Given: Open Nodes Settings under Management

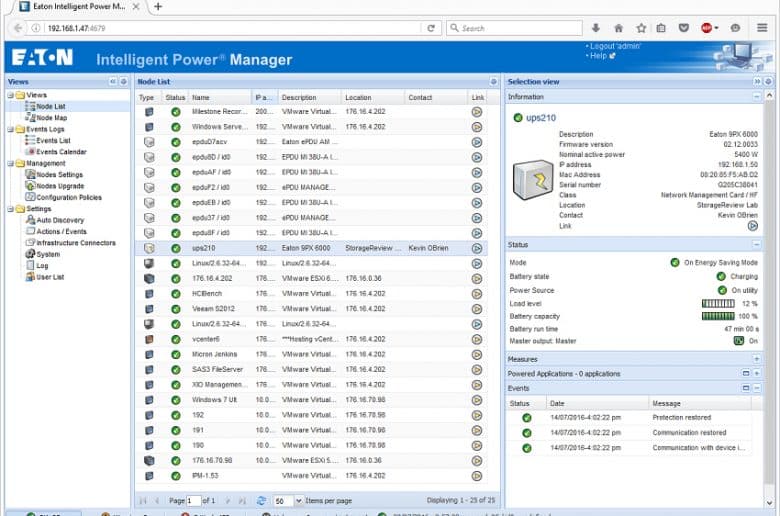Looking at the screenshot, I should click(x=59, y=175).
